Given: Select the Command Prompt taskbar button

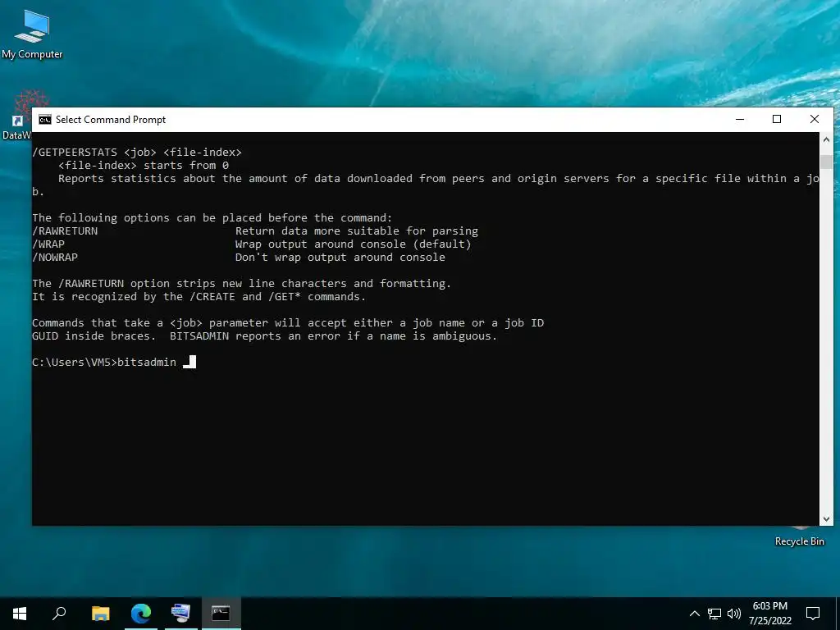Looking at the screenshot, I should pyautogui.click(x=221, y=614).
